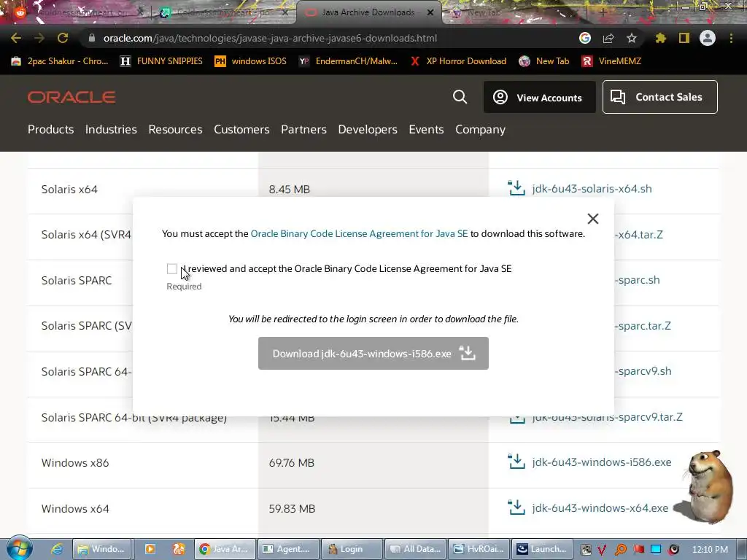The image size is (747, 560).
Task: Open the Chrome profile avatar
Action: pyautogui.click(x=708, y=38)
